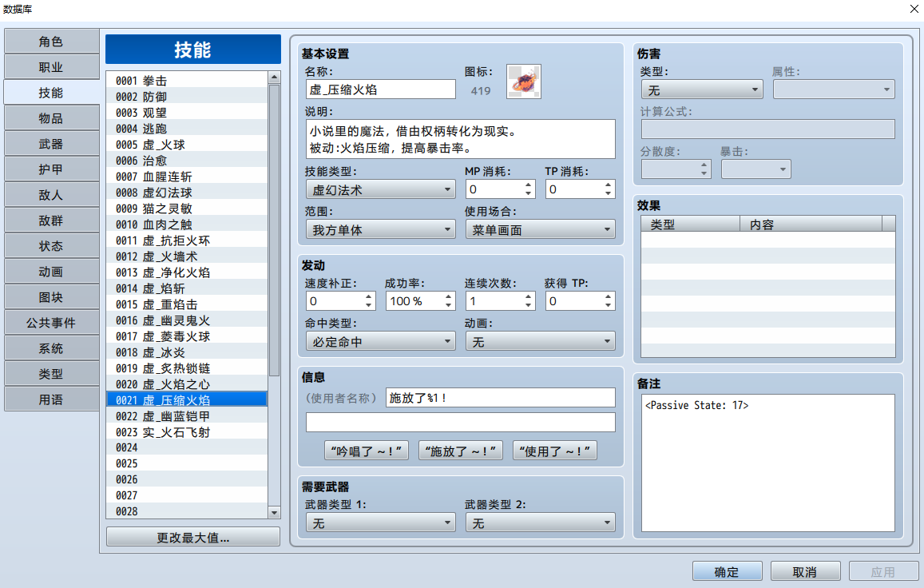Switch to the 角色 tab
This screenshot has height=588, width=924.
click(x=51, y=42)
